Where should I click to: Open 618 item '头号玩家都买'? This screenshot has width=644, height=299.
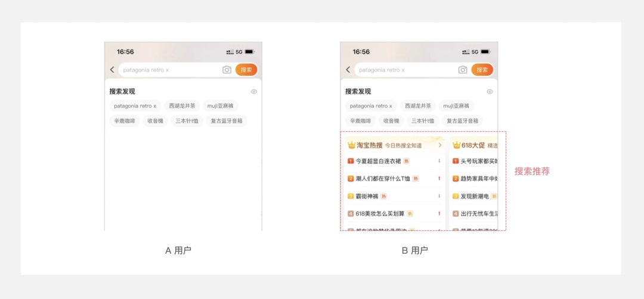(479, 161)
